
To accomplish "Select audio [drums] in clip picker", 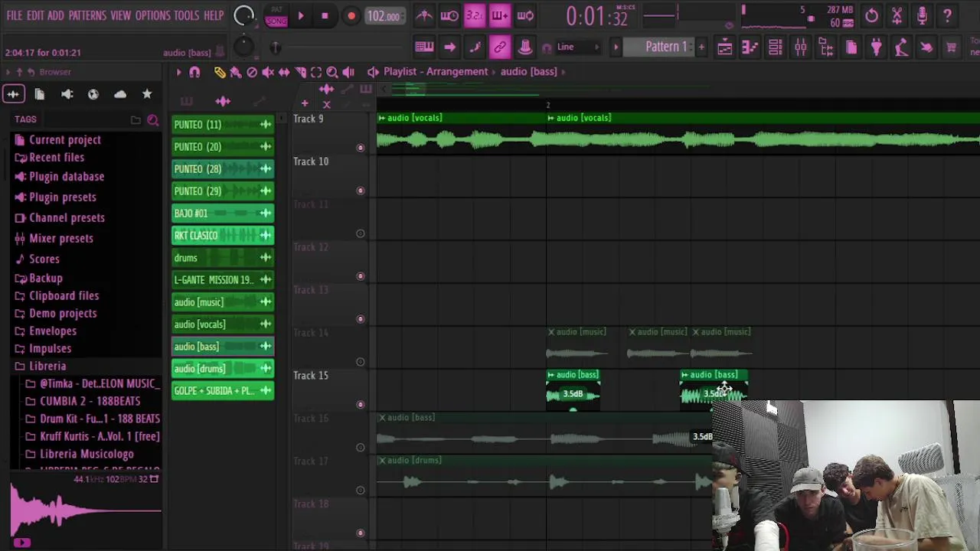I will [222, 369].
